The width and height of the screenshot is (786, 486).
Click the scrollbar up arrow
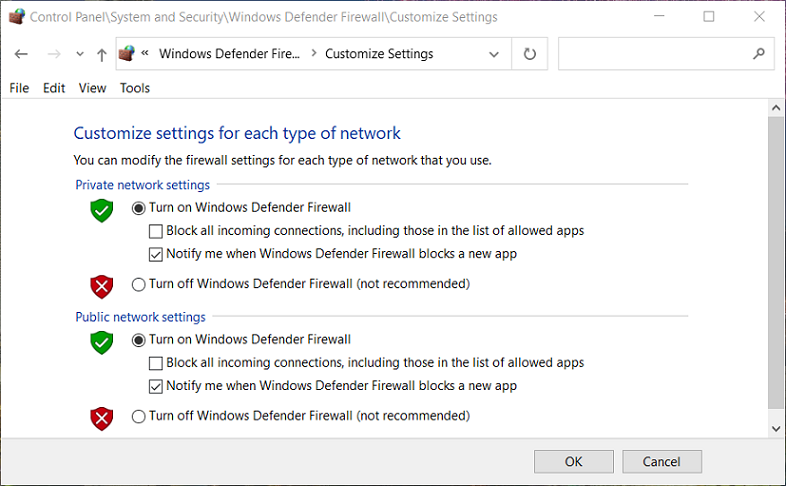[776, 108]
